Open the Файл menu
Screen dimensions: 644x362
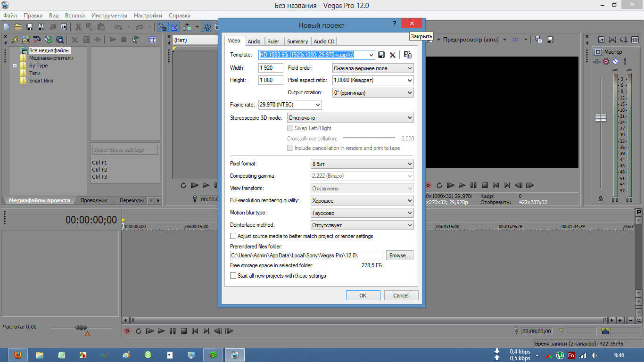point(10,16)
